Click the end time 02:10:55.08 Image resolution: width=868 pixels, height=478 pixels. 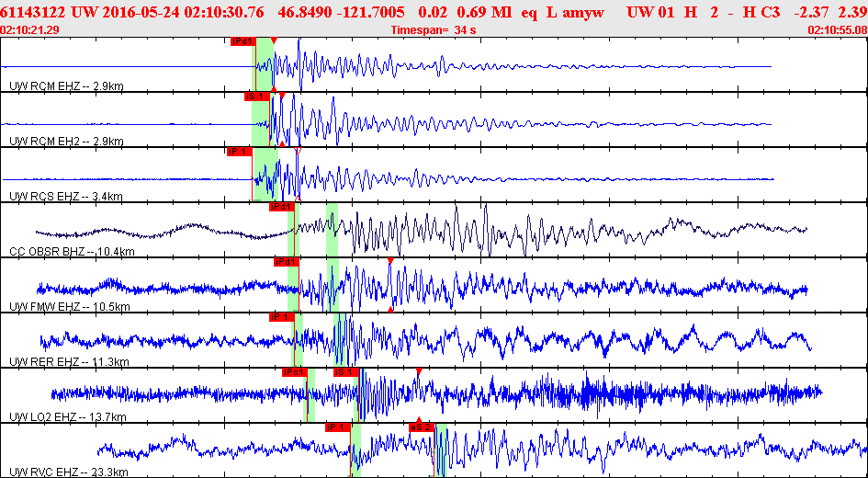coord(838,30)
